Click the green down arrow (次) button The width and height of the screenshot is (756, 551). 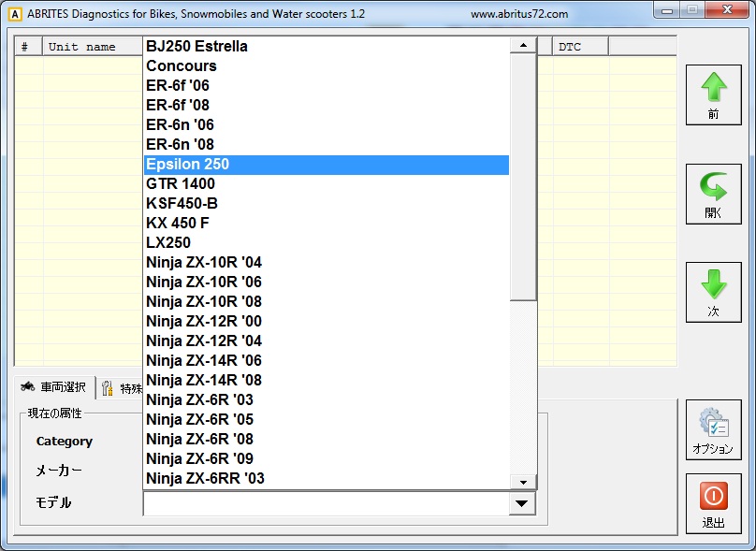coord(714,292)
